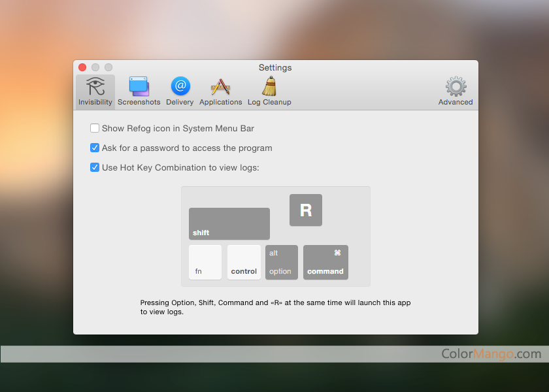Uncheck Ask for a password option
The height and width of the screenshot is (392, 549).
coord(95,148)
